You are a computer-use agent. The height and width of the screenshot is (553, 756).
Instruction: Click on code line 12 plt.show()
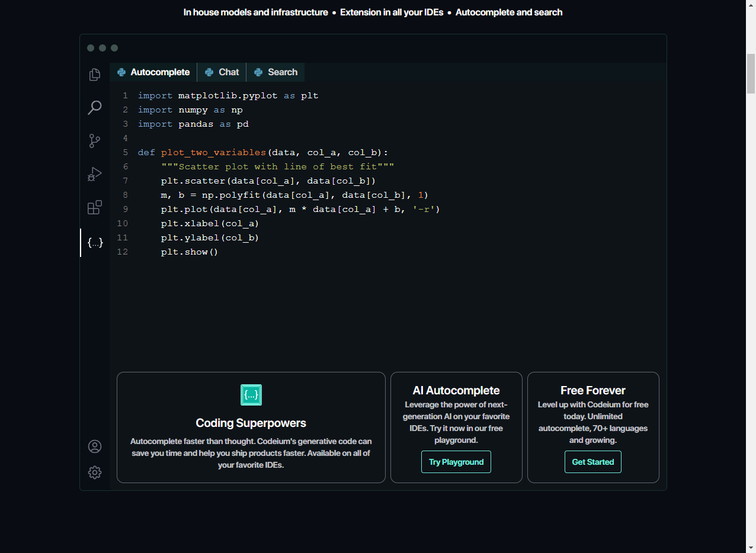tap(190, 252)
